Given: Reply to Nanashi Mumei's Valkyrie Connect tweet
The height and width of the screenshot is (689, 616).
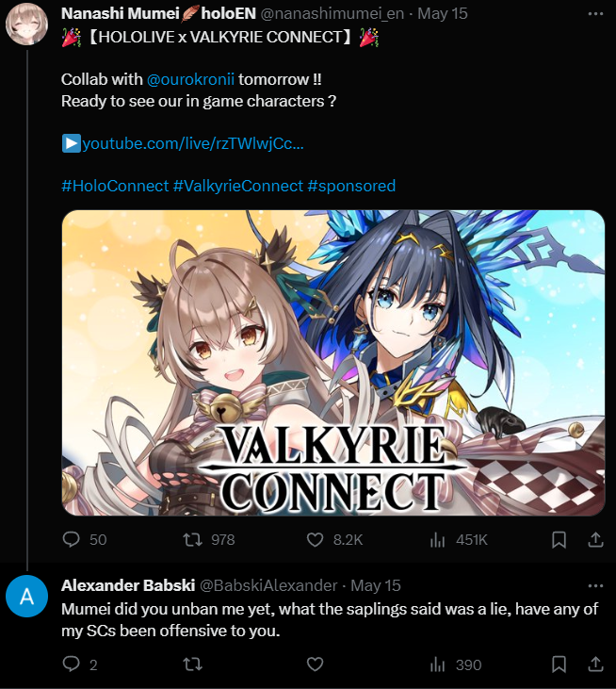Looking at the screenshot, I should [72, 539].
